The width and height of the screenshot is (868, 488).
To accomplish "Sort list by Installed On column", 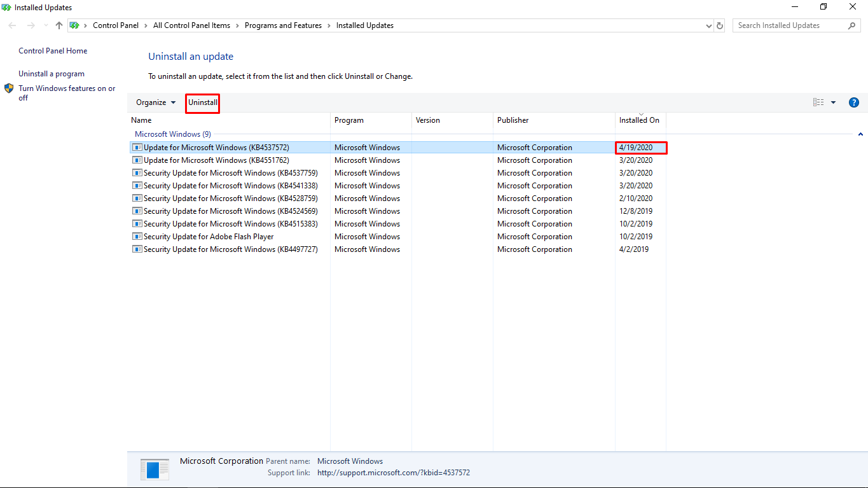I will [x=639, y=120].
